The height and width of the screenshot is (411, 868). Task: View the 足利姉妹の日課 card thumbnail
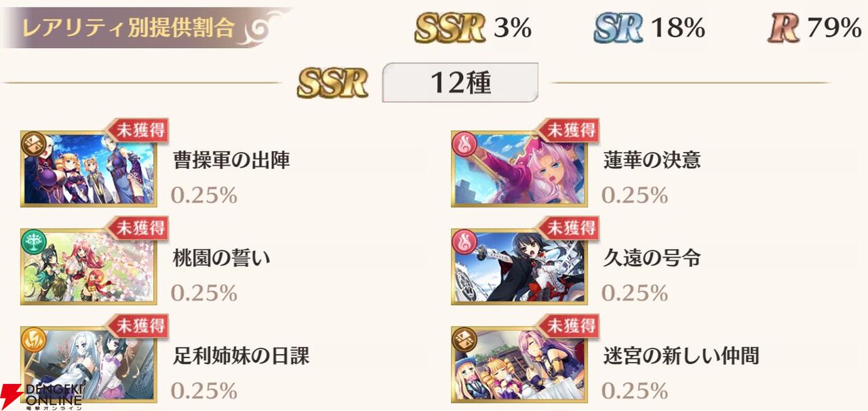pos(88,364)
